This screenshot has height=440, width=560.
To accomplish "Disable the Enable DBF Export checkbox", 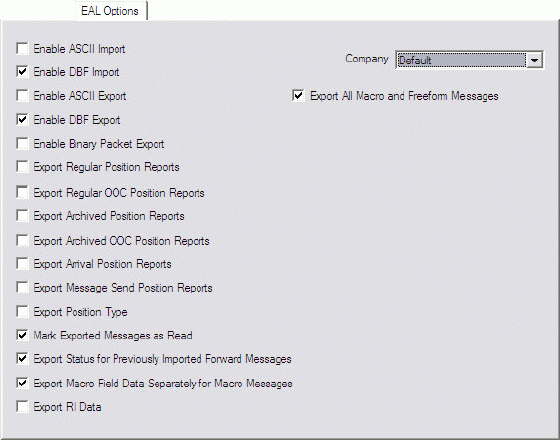I will pyautogui.click(x=22, y=120).
